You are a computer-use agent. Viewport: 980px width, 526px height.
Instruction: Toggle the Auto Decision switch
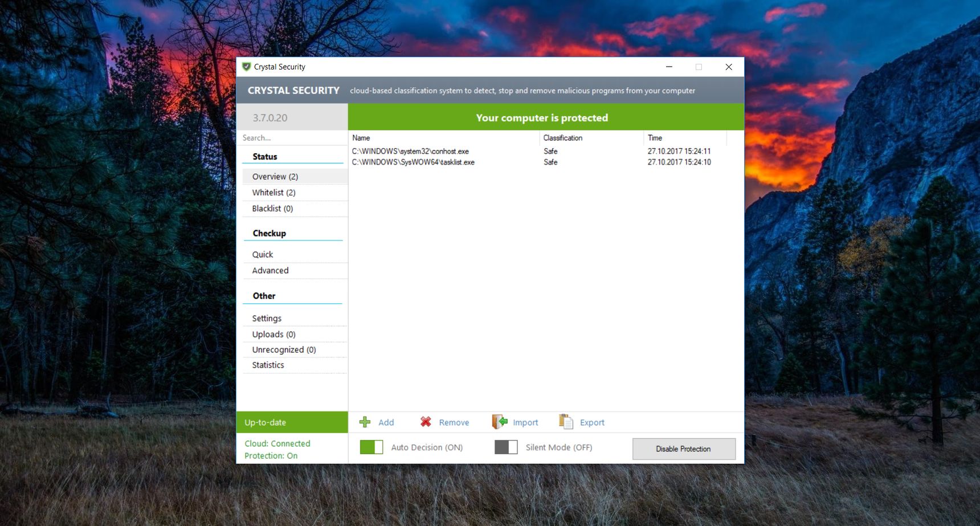371,447
